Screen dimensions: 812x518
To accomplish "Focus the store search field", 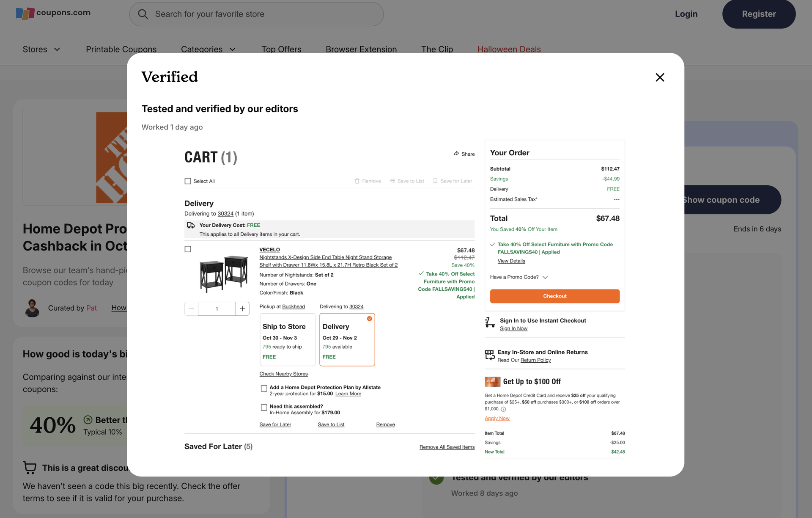I will [x=256, y=14].
